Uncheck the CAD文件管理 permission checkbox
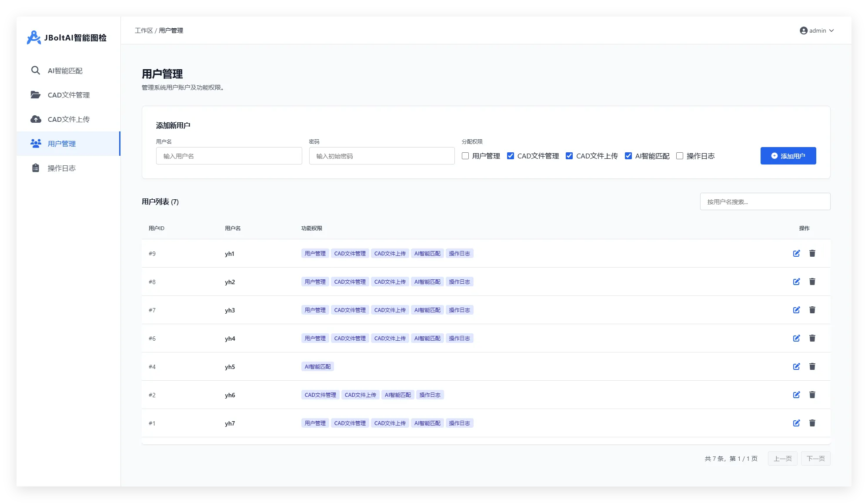This screenshot has width=868, height=503. (x=511, y=156)
